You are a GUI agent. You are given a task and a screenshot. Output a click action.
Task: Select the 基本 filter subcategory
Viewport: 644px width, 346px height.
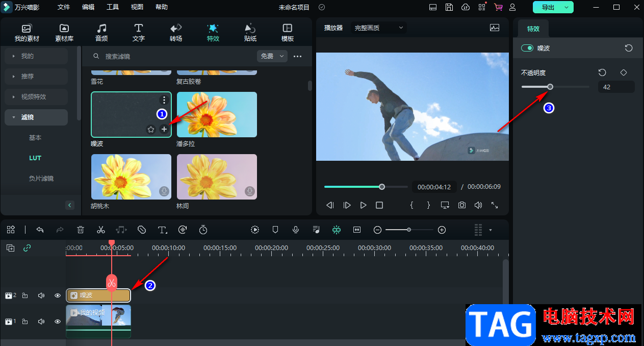(35, 138)
